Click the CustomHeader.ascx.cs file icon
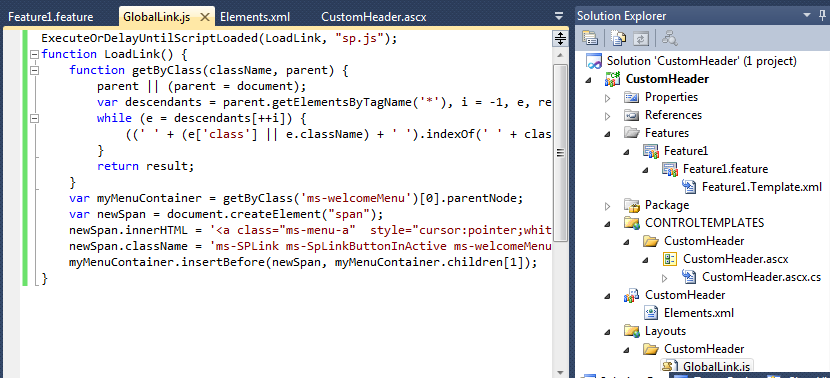 (689, 277)
